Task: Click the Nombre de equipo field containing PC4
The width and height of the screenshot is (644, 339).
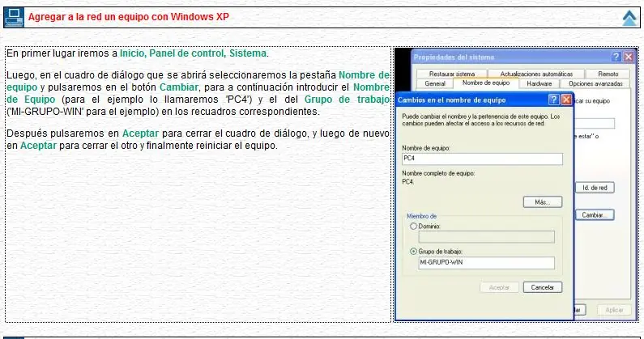Action: pyautogui.click(x=482, y=159)
